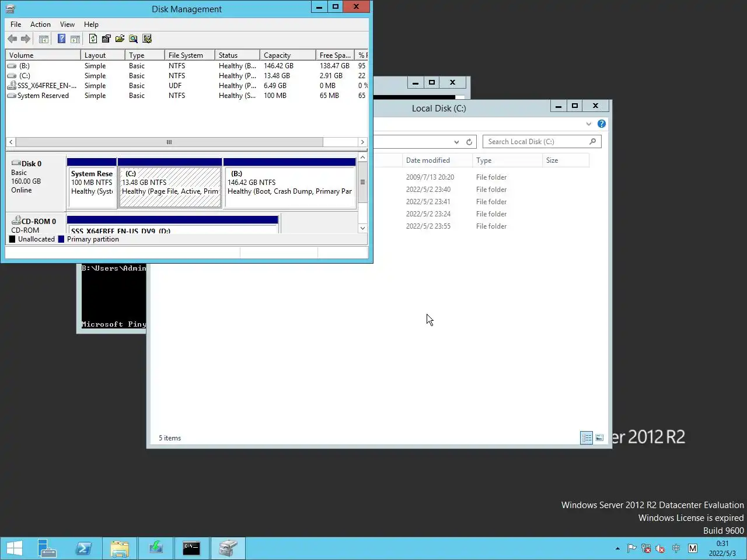Toggle the Show/Hide Console Tree toolbar icon
Viewport: 747px width, 560px height.
44,39
